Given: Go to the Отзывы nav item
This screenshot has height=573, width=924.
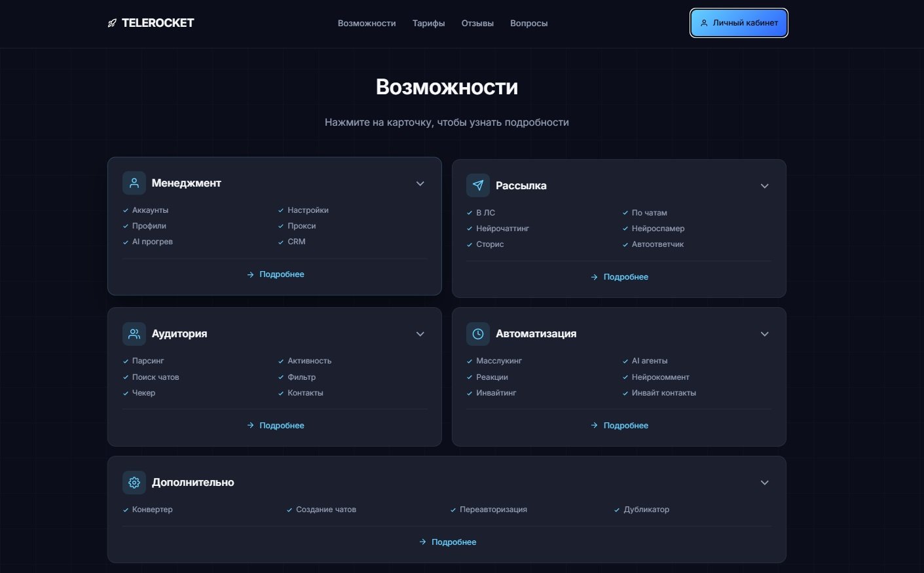Looking at the screenshot, I should point(477,24).
